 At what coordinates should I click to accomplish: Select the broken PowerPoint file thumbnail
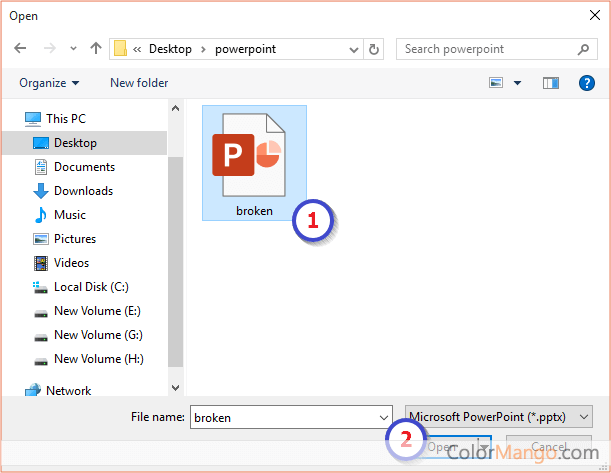[x=254, y=162]
